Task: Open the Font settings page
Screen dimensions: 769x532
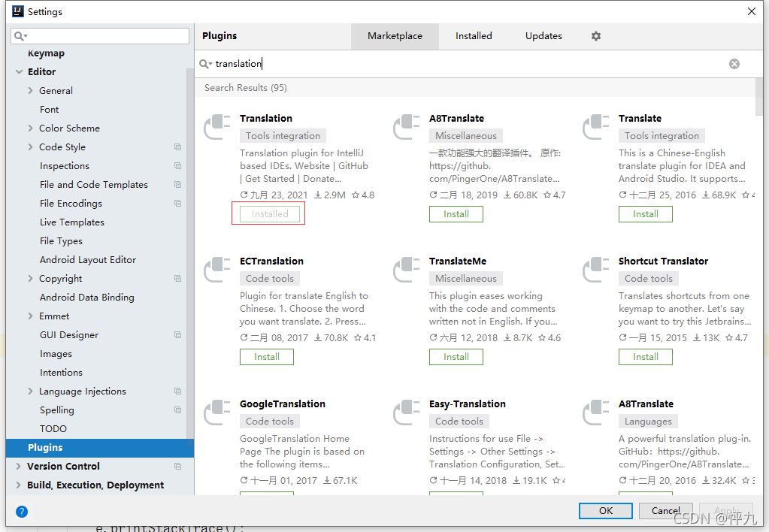Action: (x=49, y=110)
